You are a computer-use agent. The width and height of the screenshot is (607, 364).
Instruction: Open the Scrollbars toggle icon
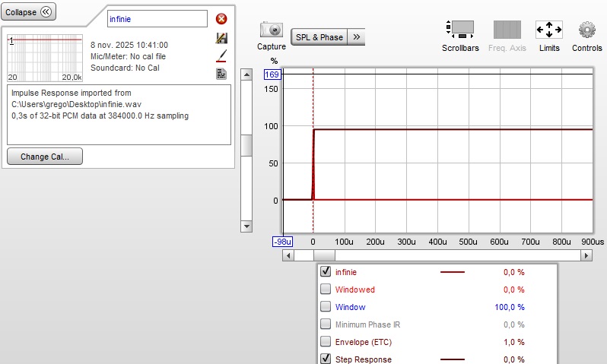click(x=460, y=30)
